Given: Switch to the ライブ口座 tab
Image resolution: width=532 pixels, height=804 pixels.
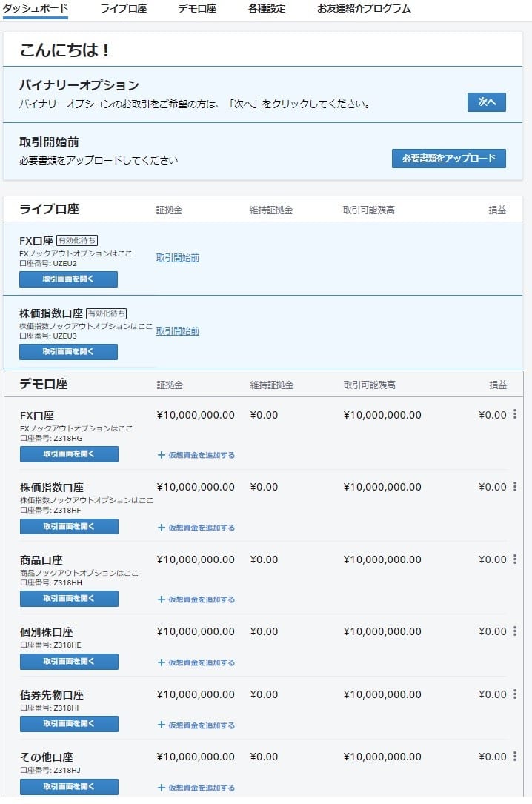Looking at the screenshot, I should [x=123, y=9].
